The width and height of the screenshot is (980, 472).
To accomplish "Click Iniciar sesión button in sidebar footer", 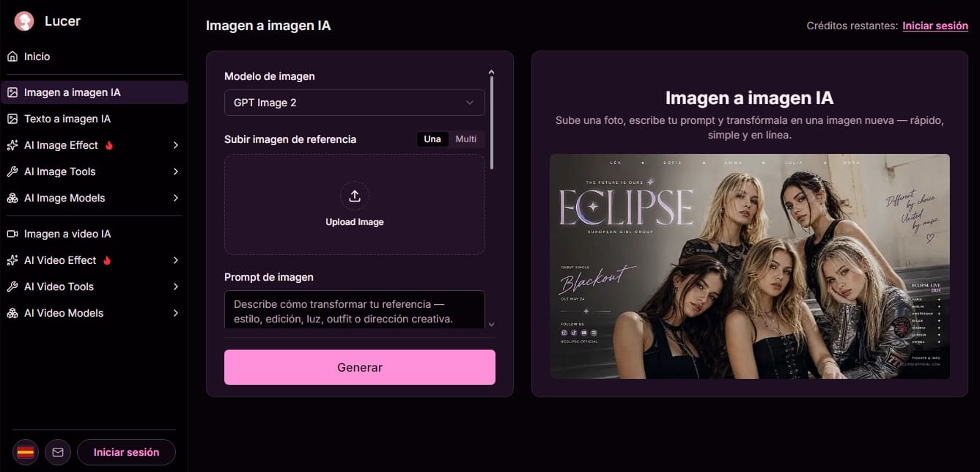I will [126, 452].
